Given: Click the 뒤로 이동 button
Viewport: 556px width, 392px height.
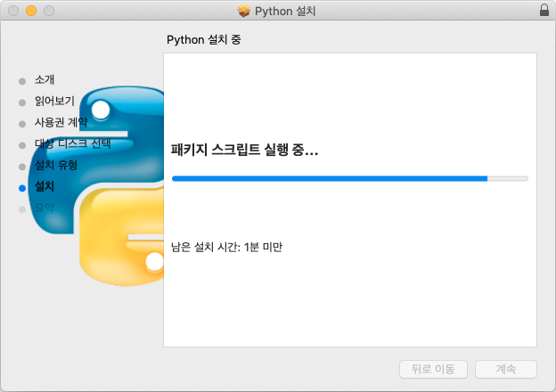Looking at the screenshot, I should [x=433, y=370].
